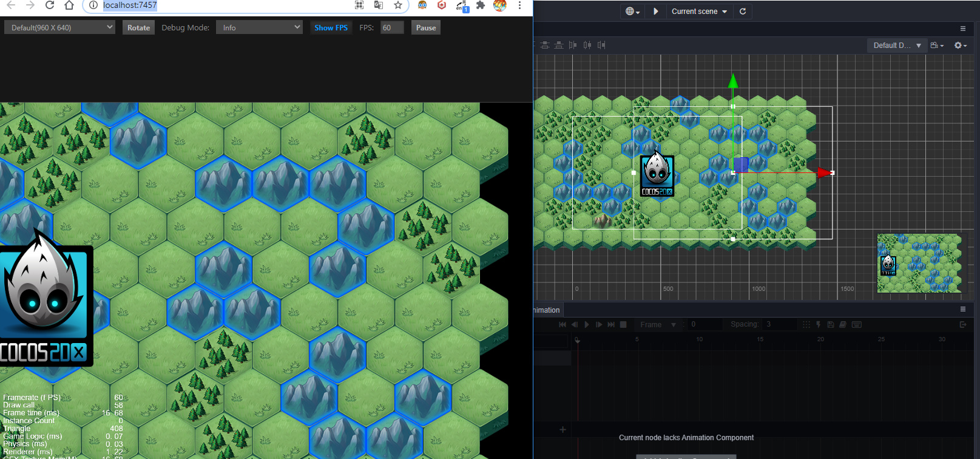Align nodes to right edge
Image resolution: width=980 pixels, height=459 pixels.
pos(601,45)
